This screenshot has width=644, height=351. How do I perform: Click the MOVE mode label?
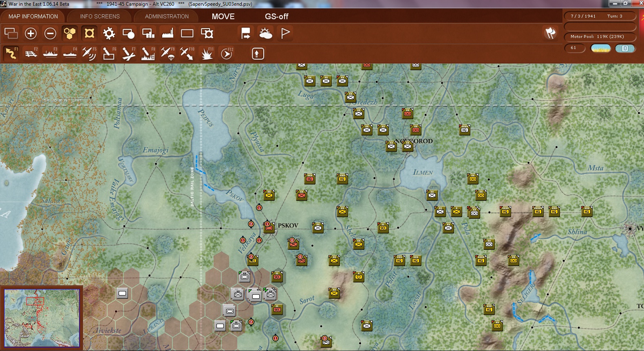223,16
